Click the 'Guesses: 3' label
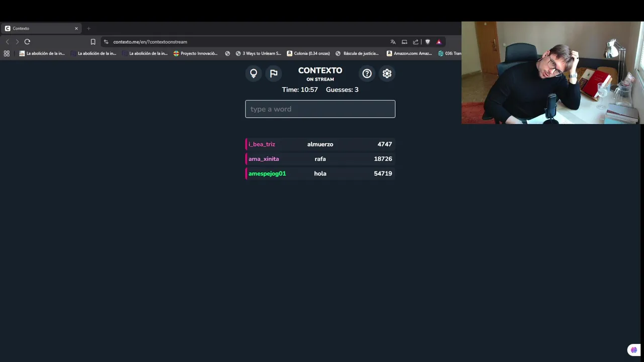Image resolution: width=644 pixels, height=362 pixels. click(342, 89)
